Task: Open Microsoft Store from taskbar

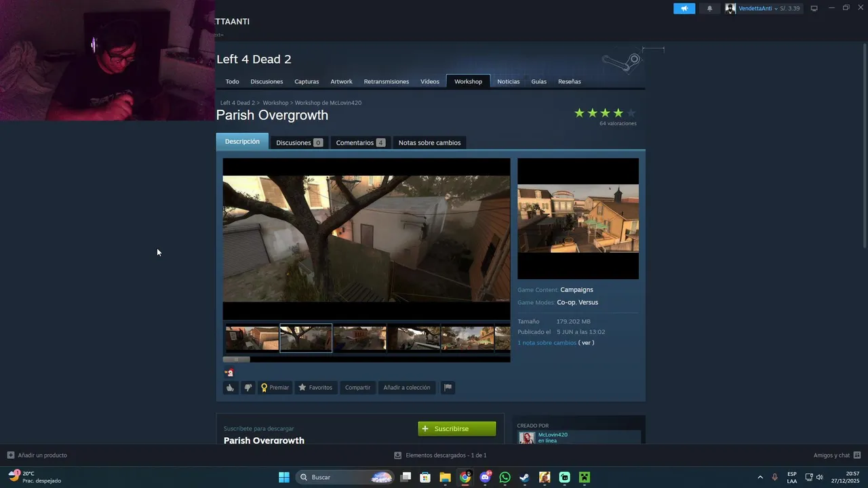Action: (425, 477)
